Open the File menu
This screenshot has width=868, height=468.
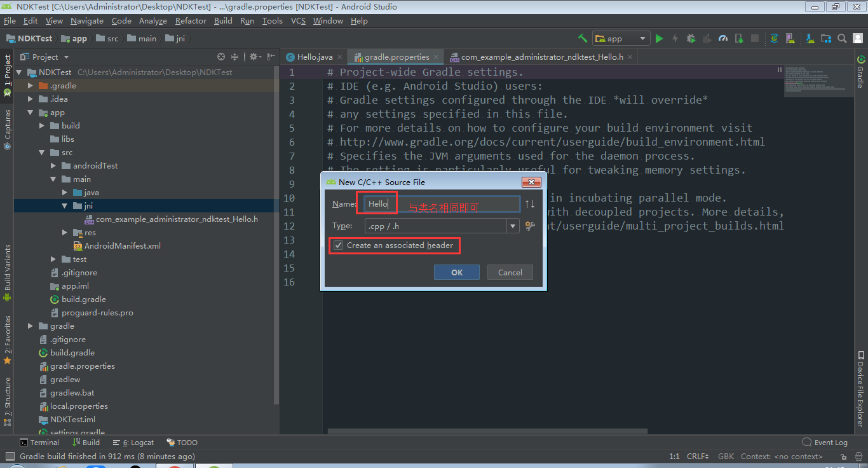tap(10, 20)
